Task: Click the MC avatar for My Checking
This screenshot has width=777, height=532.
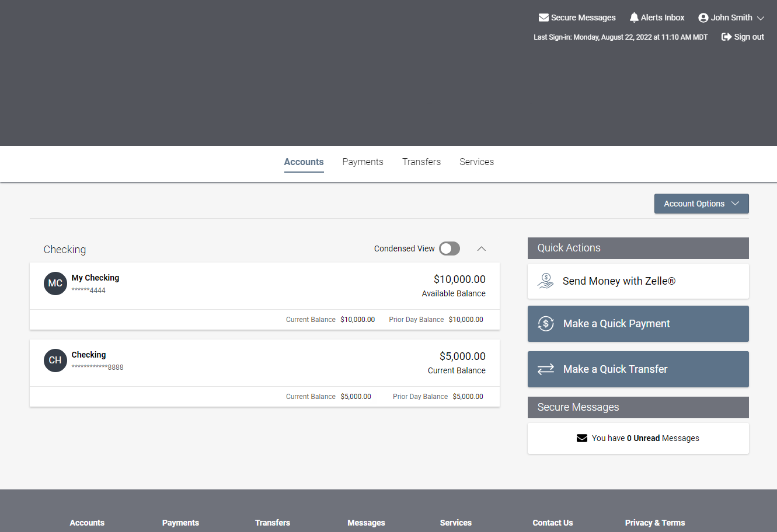Action: pyautogui.click(x=55, y=283)
